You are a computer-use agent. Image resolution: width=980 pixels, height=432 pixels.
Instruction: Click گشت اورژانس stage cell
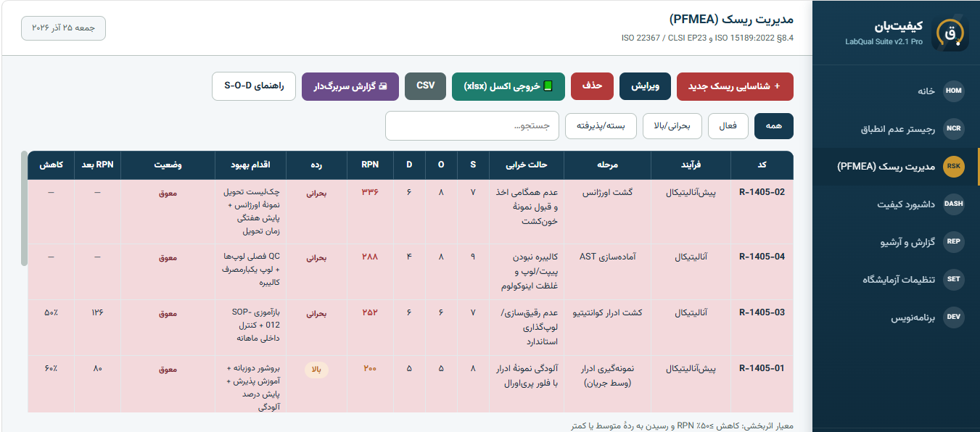608,193
